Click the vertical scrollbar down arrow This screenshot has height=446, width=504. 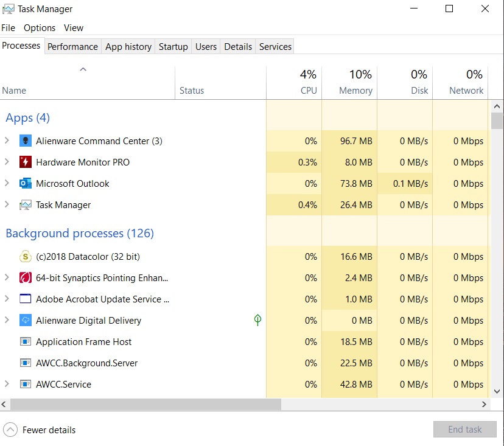pos(497,392)
